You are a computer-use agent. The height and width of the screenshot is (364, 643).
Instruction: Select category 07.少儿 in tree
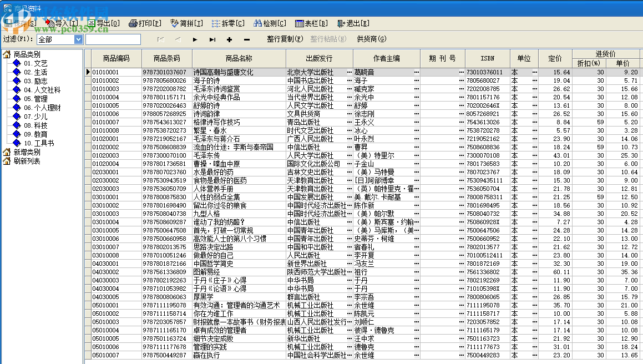pyautogui.click(x=36, y=117)
